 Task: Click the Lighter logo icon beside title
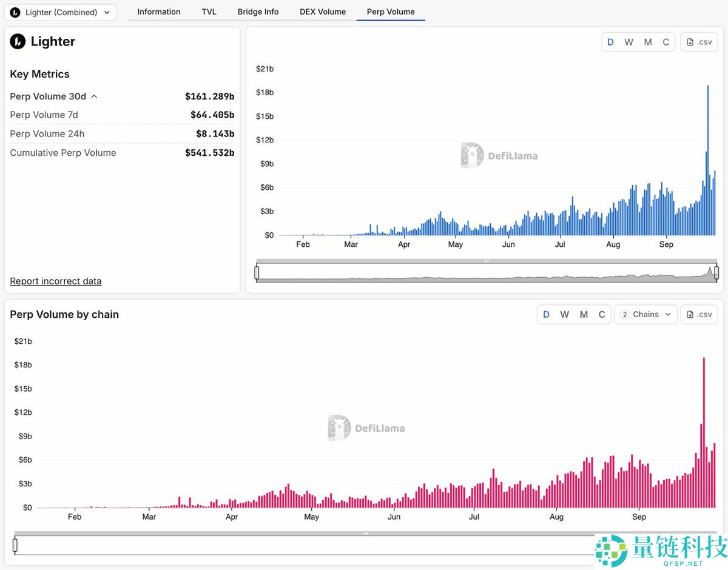(x=18, y=41)
